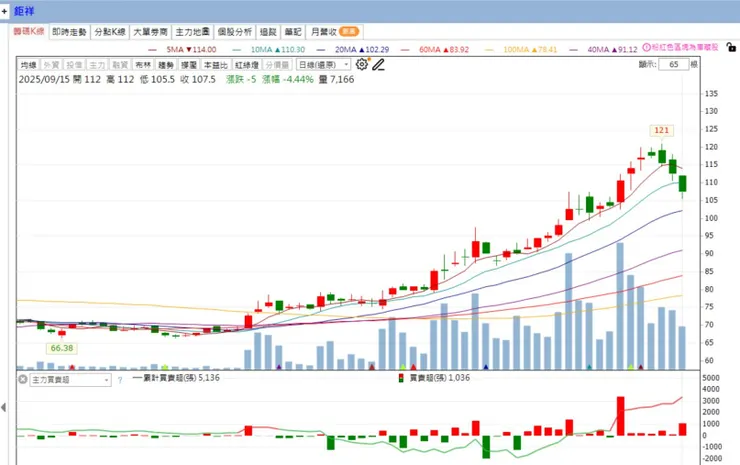
Task: Click 累計買賣超(張) 5,136 legend
Action: coord(176,378)
